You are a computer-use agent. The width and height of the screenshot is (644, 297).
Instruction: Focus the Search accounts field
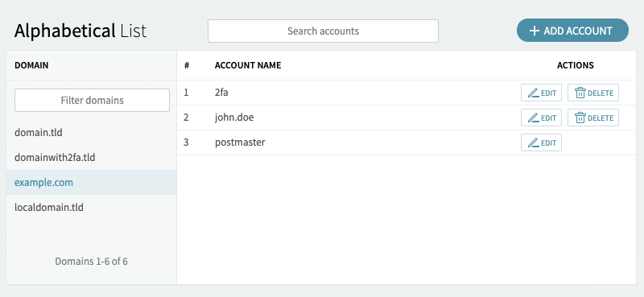click(323, 31)
